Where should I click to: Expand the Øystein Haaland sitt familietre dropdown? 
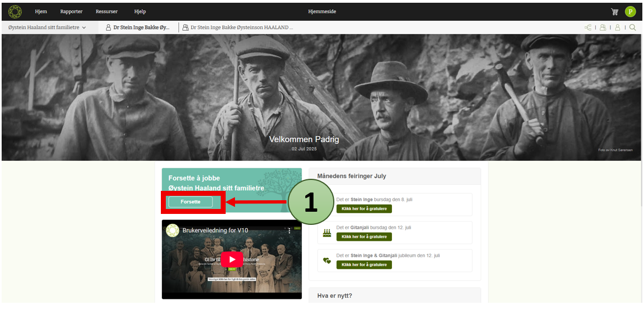(x=47, y=27)
